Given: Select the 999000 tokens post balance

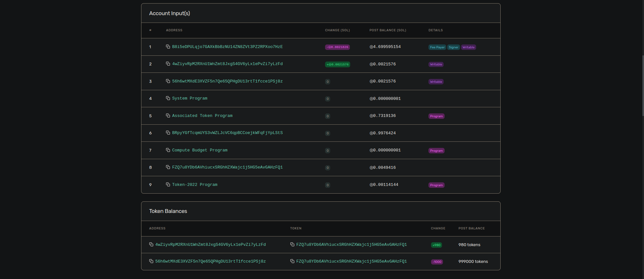Looking at the screenshot, I should (x=473, y=262).
